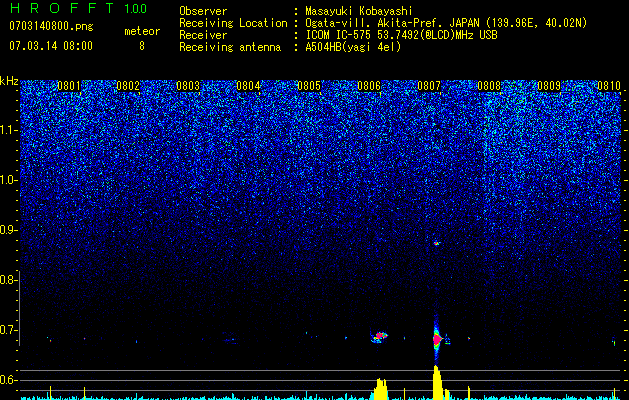Click the 0805 time marker
Viewport: 629px width, 400px height.
[x=309, y=86]
